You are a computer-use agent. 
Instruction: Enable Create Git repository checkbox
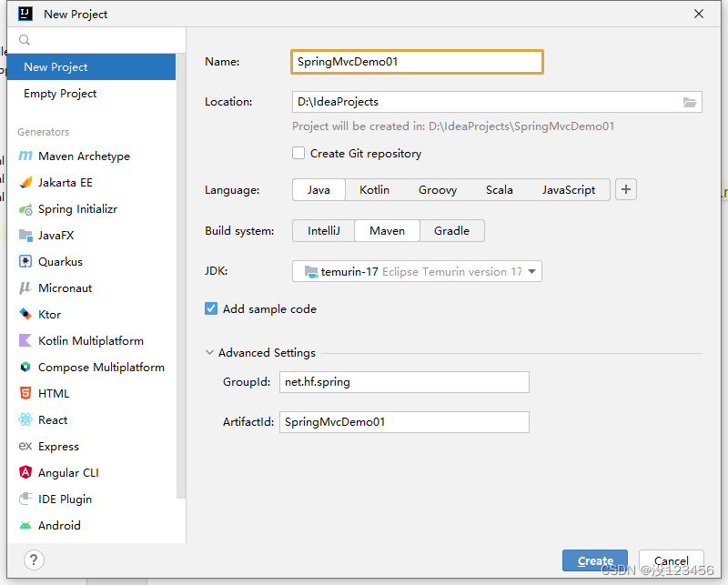(x=298, y=153)
